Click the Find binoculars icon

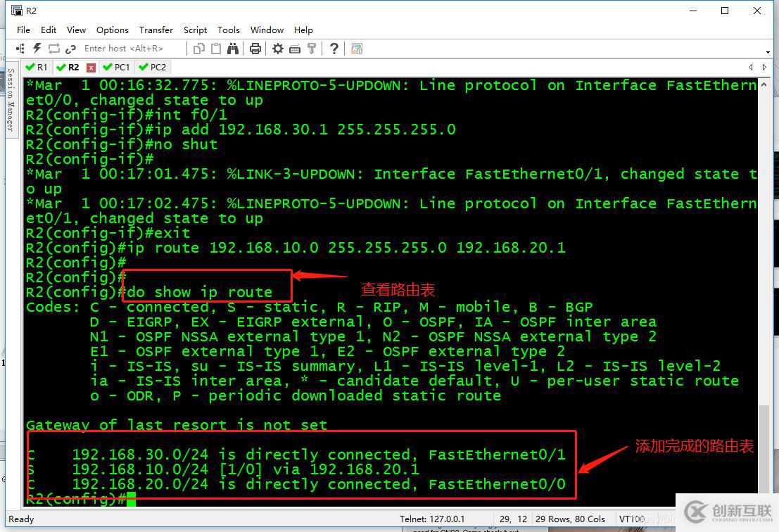[x=233, y=49]
